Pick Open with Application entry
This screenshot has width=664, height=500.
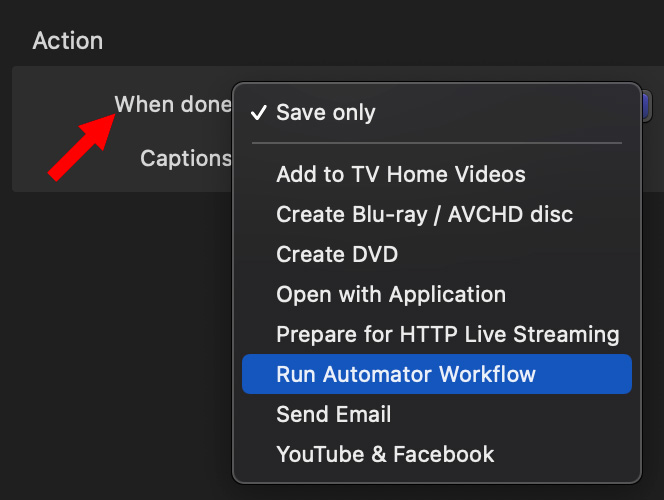click(x=437, y=294)
